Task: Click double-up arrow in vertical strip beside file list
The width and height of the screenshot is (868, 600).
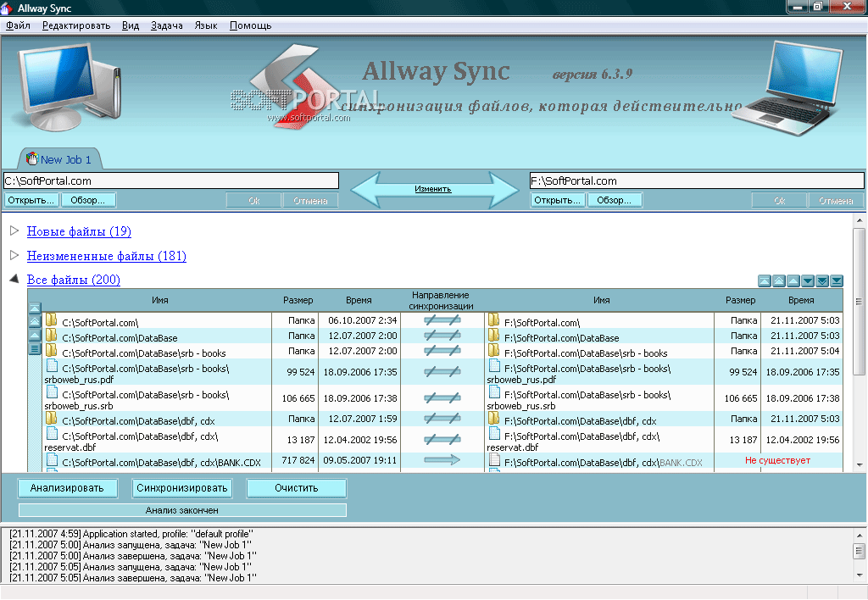Action: click(35, 321)
